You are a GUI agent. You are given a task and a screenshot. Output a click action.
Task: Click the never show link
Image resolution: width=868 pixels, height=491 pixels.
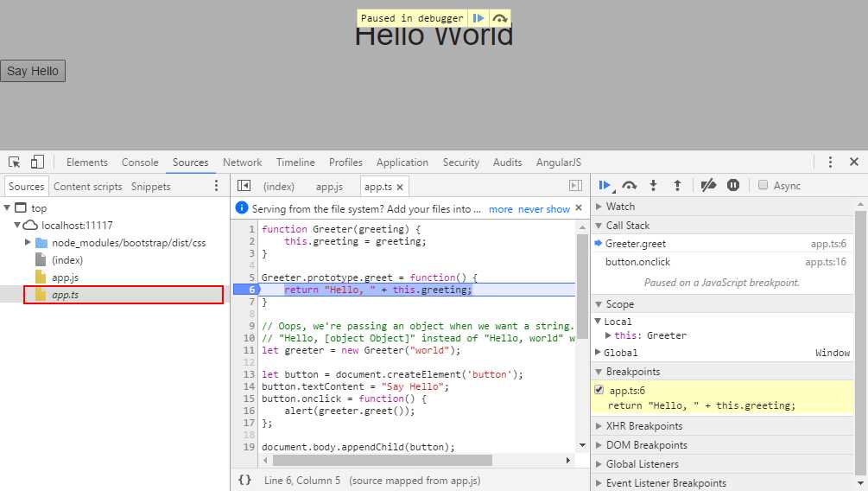543,209
